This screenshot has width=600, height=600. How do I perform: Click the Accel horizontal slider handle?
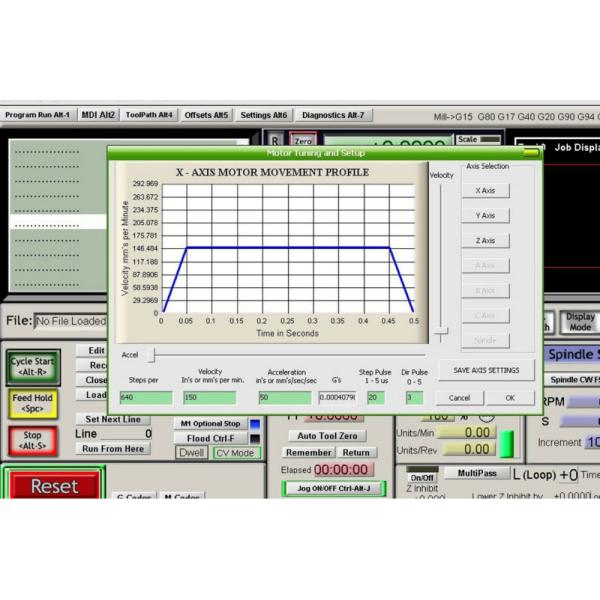152,354
